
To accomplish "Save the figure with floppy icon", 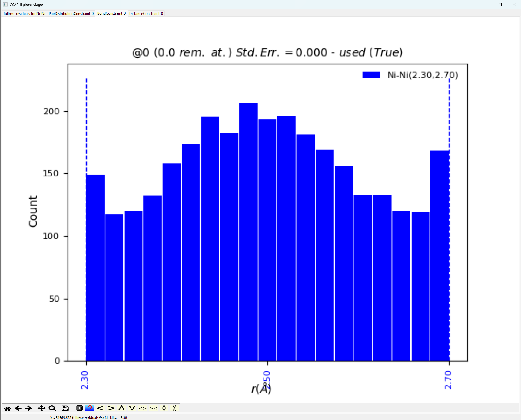I will [65, 408].
